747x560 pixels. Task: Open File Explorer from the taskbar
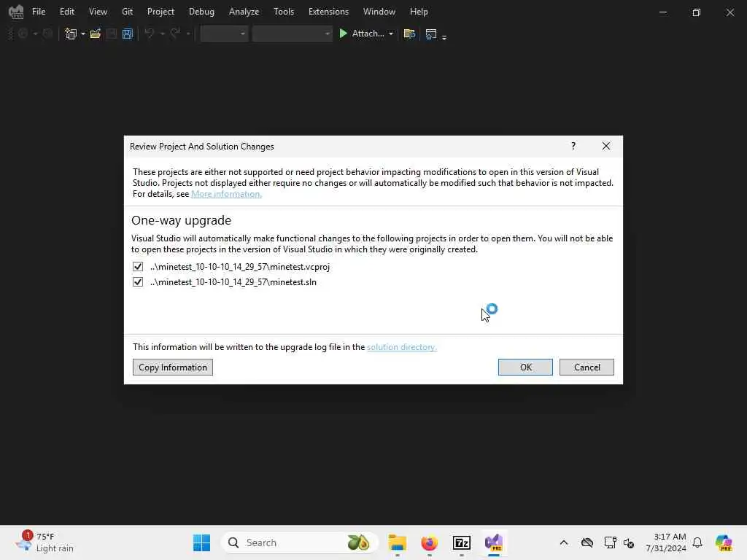point(397,542)
